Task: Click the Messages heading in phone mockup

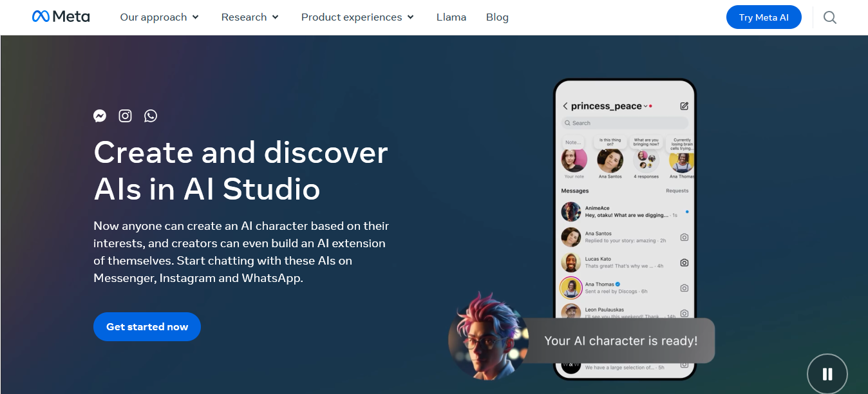Action: pyautogui.click(x=575, y=191)
